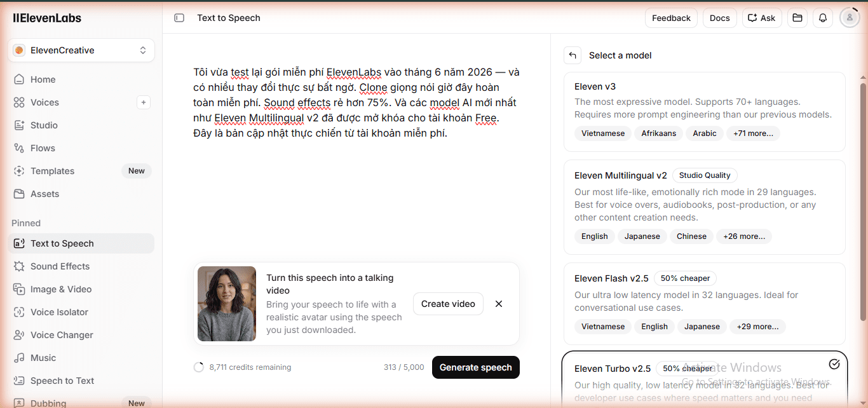The height and width of the screenshot is (408, 868).
Task: Click the checkmark on Eleven Turbo v2.5
Action: (834, 364)
